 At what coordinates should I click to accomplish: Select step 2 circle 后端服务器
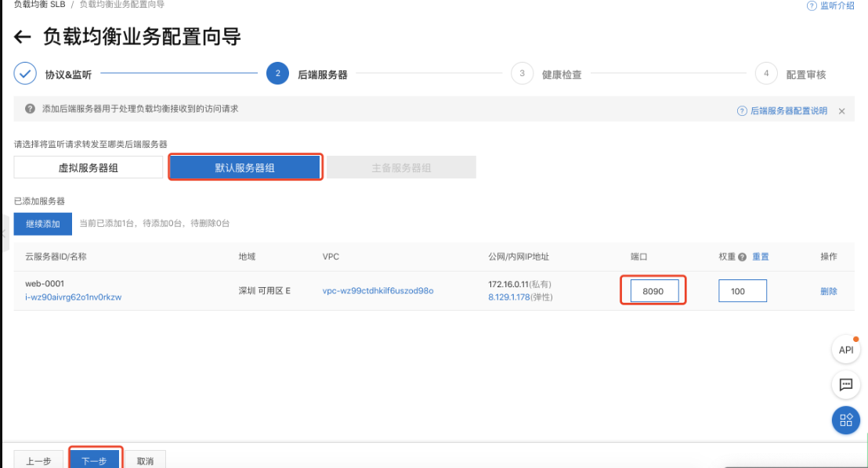[x=277, y=74]
